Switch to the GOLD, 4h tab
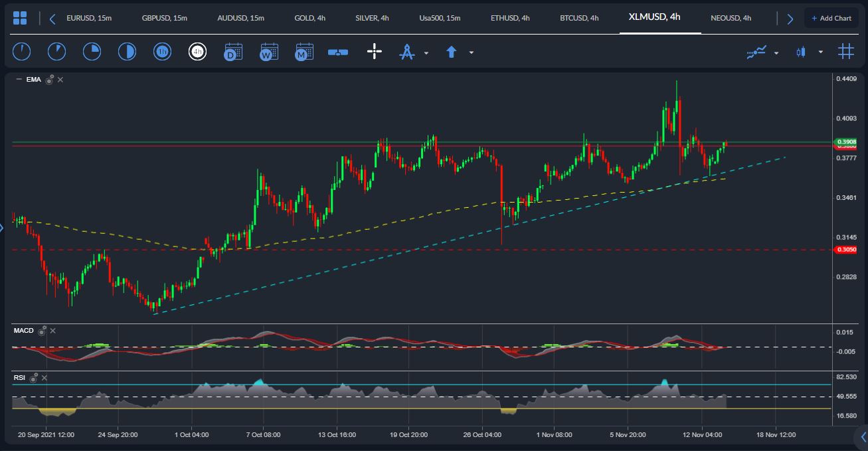Image resolution: width=868 pixels, height=451 pixels. click(x=309, y=18)
